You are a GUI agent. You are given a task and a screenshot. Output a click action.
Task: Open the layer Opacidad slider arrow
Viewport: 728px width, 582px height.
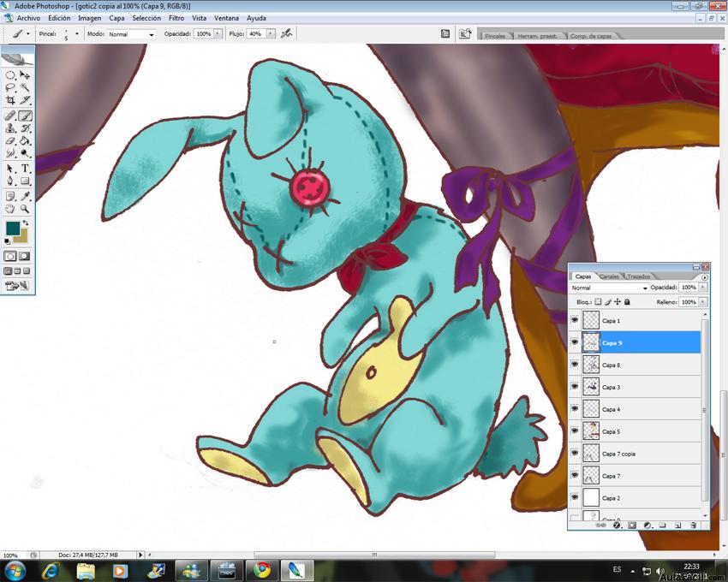(702, 288)
